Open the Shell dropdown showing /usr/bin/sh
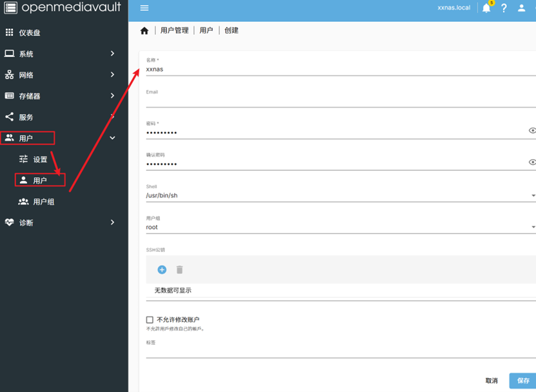This screenshot has width=536, height=392. pos(341,195)
